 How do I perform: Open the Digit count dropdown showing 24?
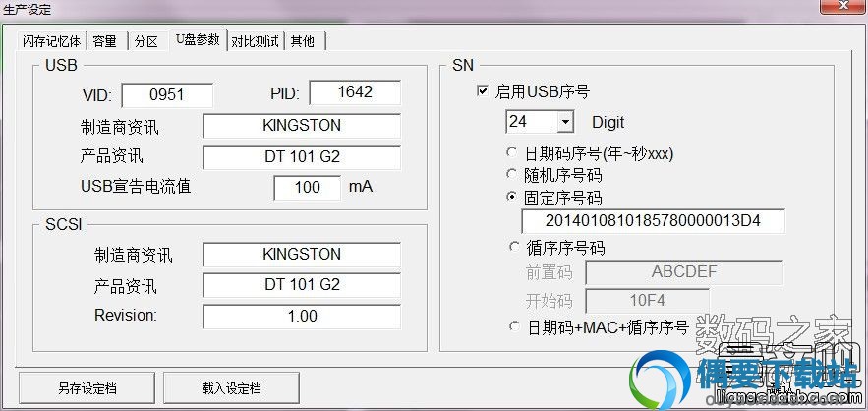564,122
